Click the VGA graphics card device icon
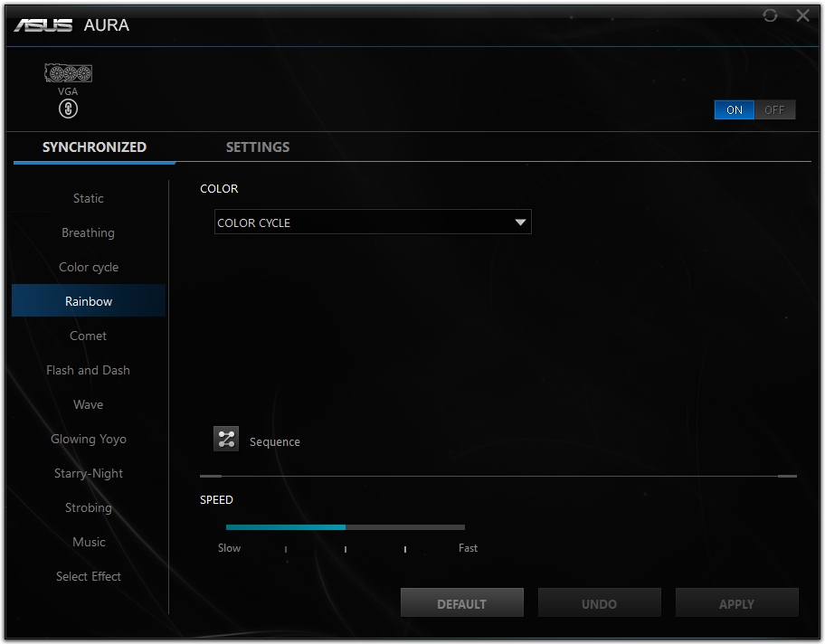 point(69,73)
